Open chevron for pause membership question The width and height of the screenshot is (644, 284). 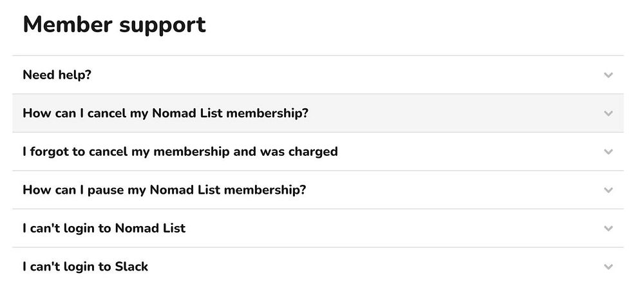click(608, 190)
